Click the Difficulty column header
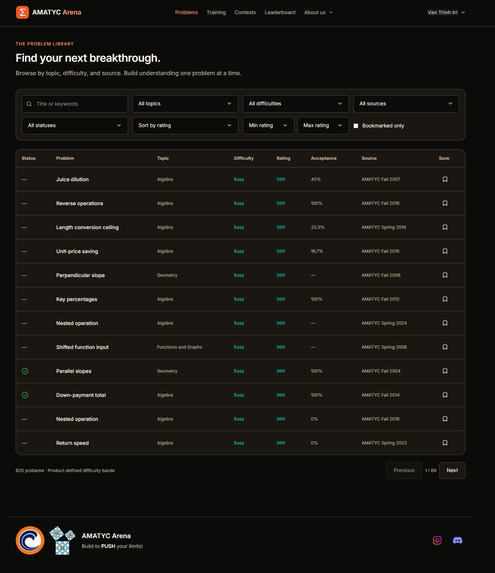This screenshot has width=495, height=573. pyautogui.click(x=244, y=158)
